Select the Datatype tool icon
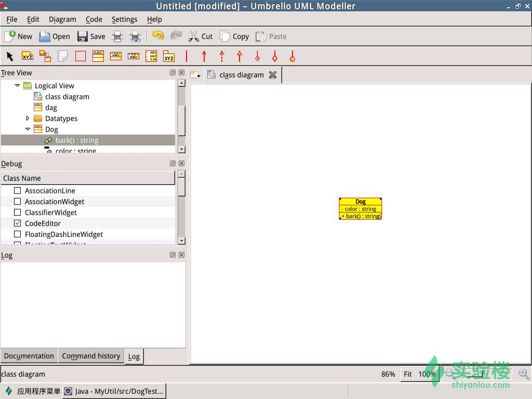This screenshot has width=532, height=399. [134, 56]
